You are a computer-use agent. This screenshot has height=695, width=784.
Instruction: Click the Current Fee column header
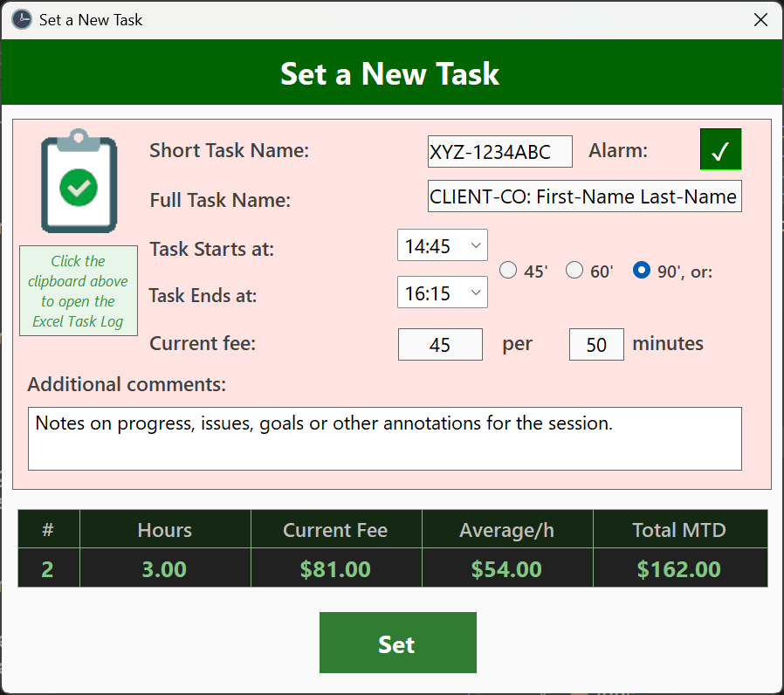tap(336, 529)
